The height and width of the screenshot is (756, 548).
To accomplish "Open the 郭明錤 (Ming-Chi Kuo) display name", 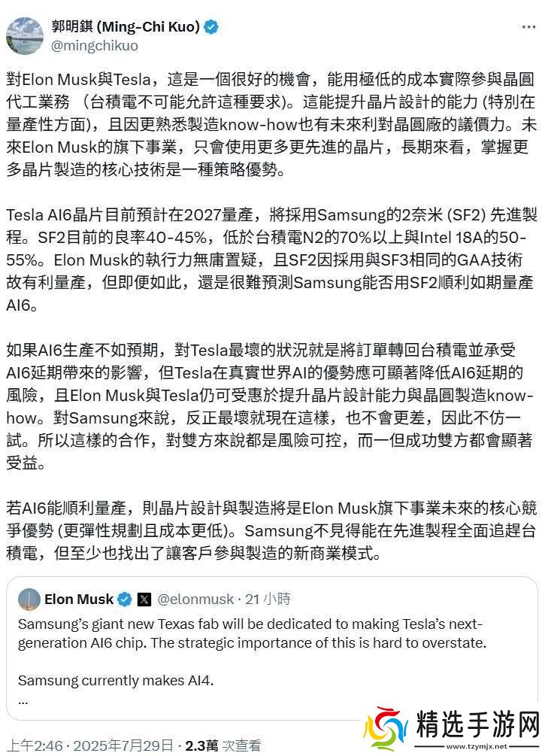I will pos(125,27).
